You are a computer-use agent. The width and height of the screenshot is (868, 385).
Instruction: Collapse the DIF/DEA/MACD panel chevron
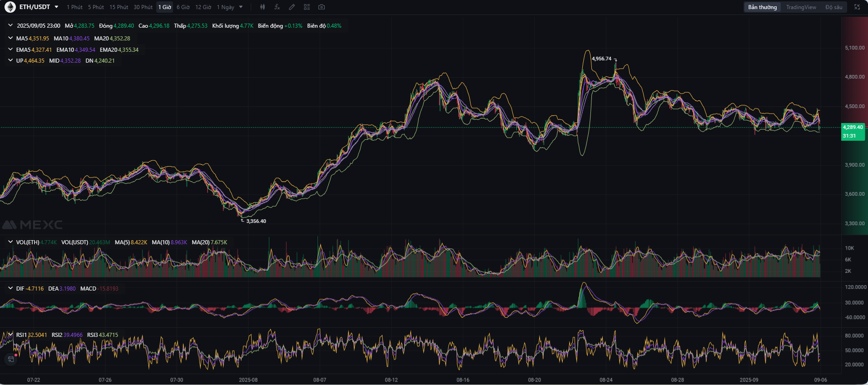click(10, 288)
